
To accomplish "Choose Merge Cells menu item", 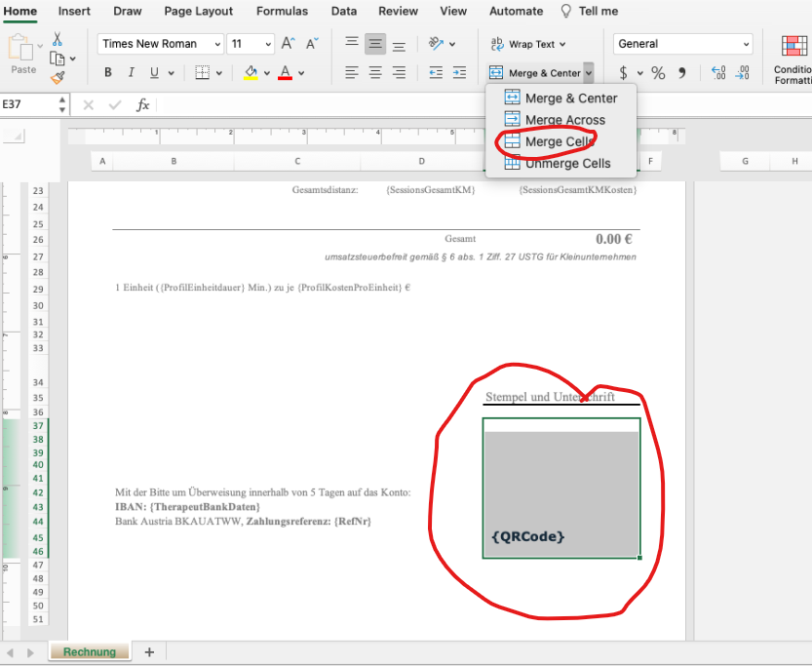I will coord(561,141).
